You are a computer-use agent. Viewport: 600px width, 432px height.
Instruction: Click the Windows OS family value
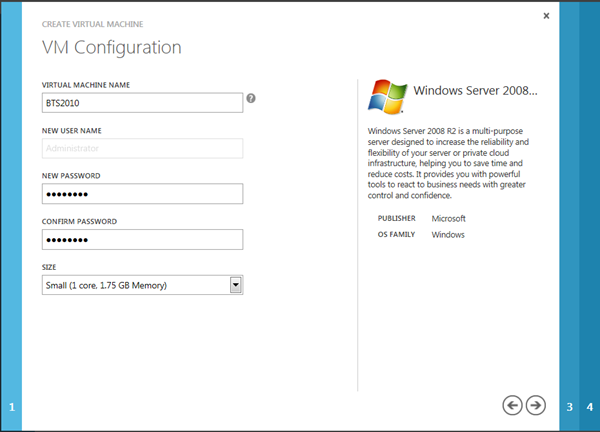coord(448,235)
